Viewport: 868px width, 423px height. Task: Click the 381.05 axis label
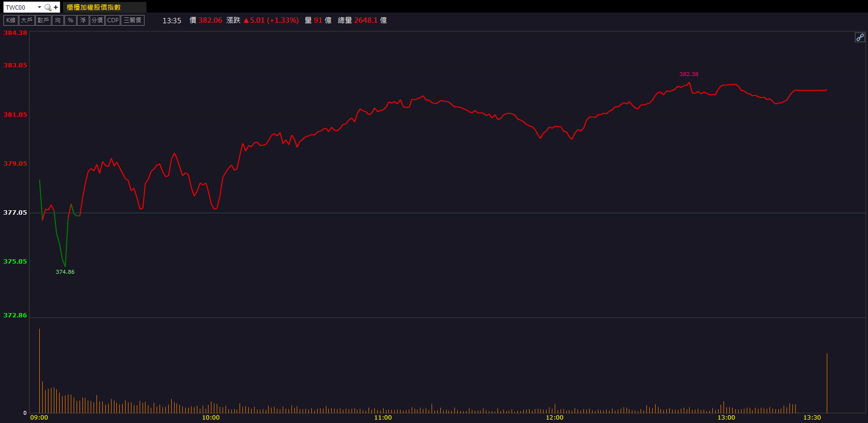[x=15, y=115]
